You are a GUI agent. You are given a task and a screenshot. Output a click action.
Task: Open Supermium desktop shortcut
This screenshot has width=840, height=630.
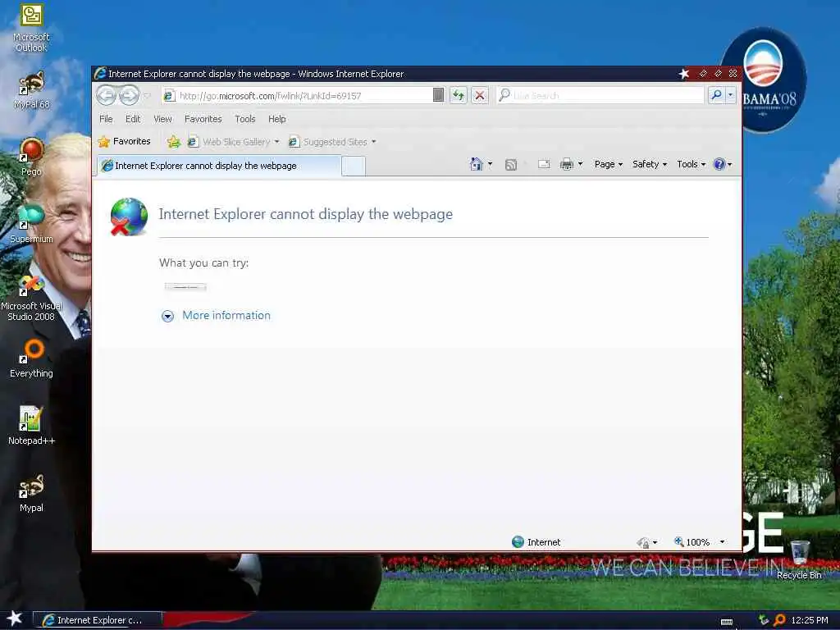coord(31,224)
